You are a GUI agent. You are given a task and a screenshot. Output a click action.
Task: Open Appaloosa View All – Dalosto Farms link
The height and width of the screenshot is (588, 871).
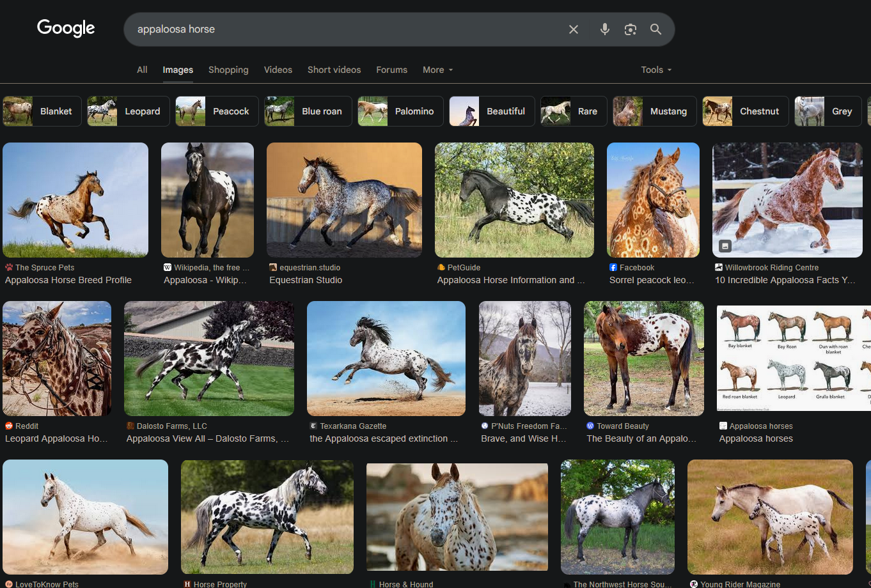click(208, 438)
